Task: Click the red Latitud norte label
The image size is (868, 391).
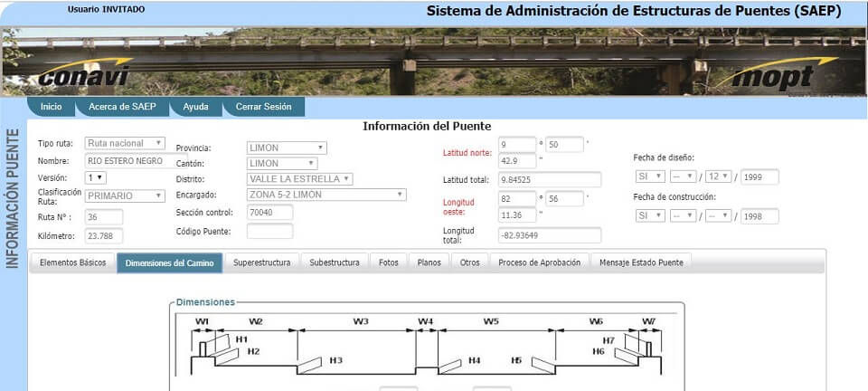Action: (x=467, y=153)
